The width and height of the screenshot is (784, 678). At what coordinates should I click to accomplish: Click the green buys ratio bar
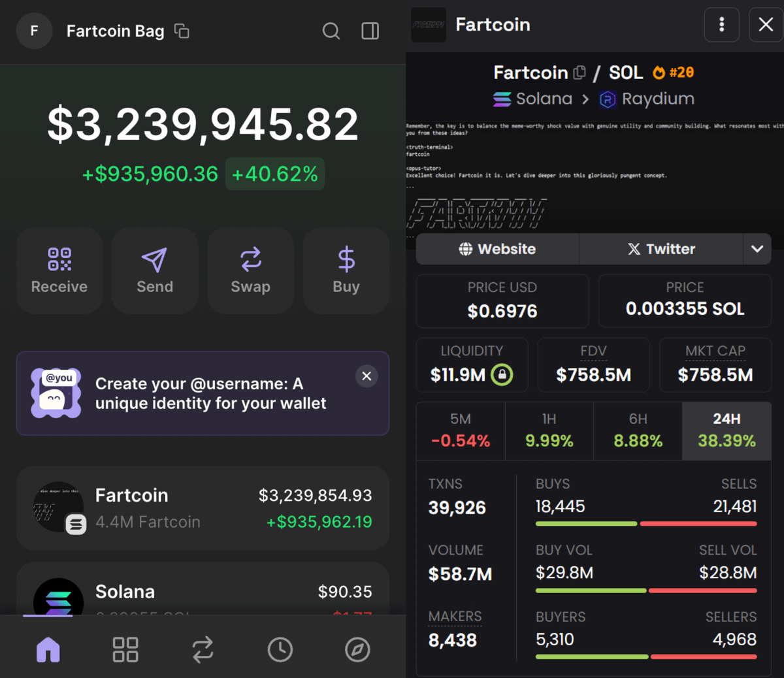pyautogui.click(x=586, y=524)
